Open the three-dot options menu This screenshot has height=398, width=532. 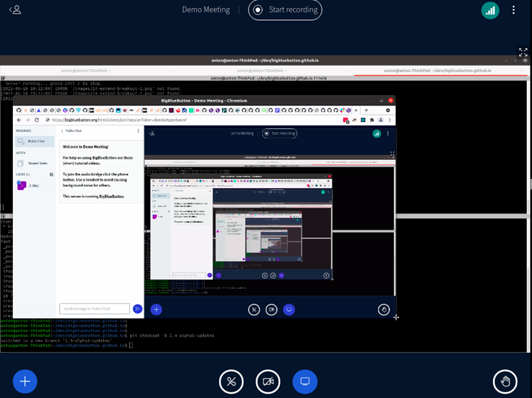513,10
